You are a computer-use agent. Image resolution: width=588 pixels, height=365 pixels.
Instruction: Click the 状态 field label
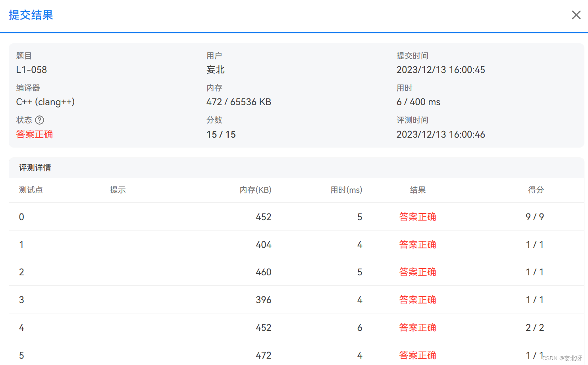click(24, 120)
